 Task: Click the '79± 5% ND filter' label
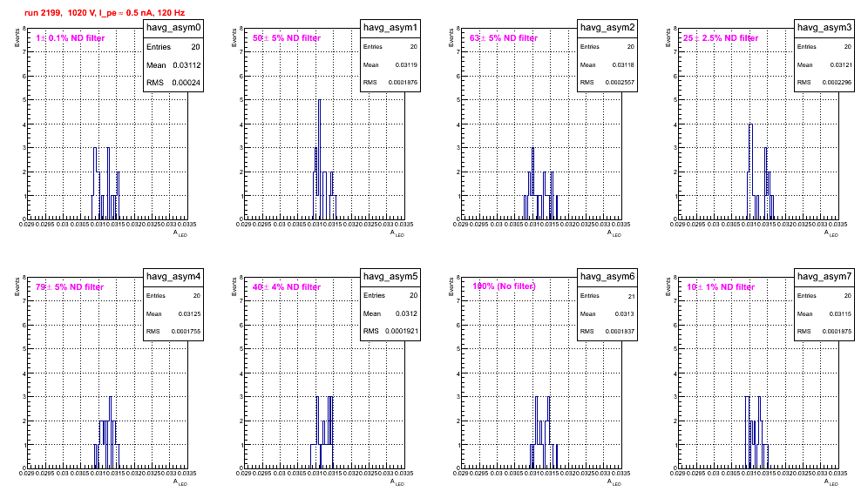[x=70, y=287]
